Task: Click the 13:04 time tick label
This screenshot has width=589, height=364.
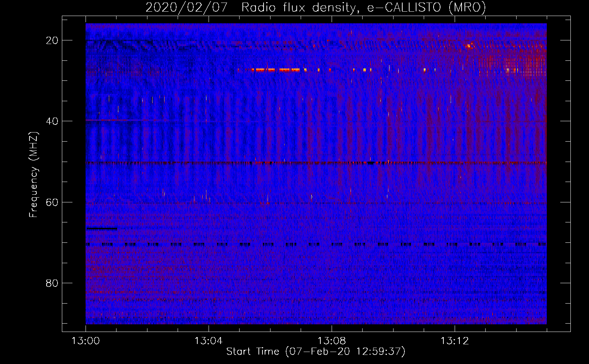Action: pyautogui.click(x=208, y=341)
